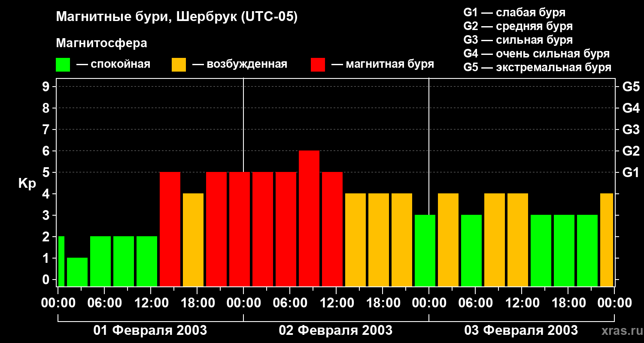
Task: Click the "G1 — слабая буря" legend line
Action: point(514,12)
